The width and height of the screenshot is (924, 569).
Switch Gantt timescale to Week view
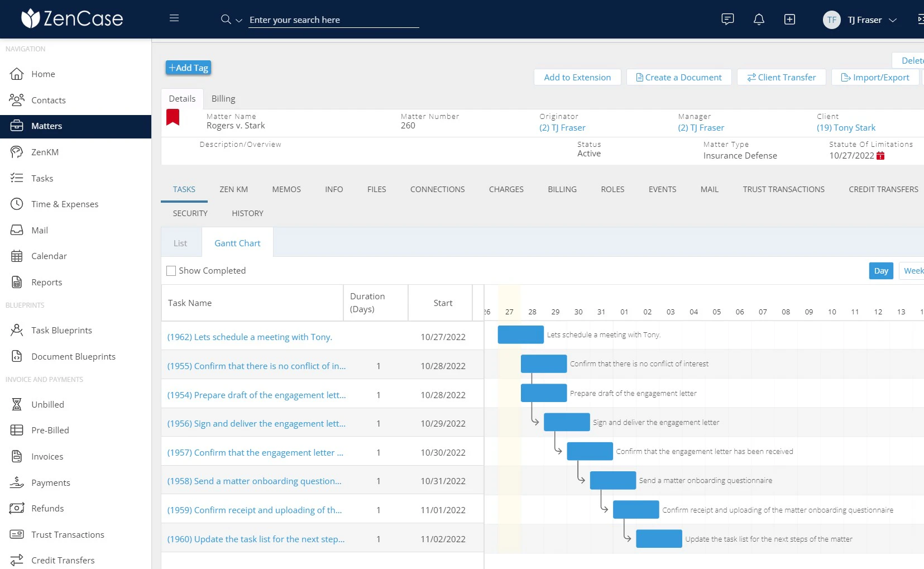point(914,270)
